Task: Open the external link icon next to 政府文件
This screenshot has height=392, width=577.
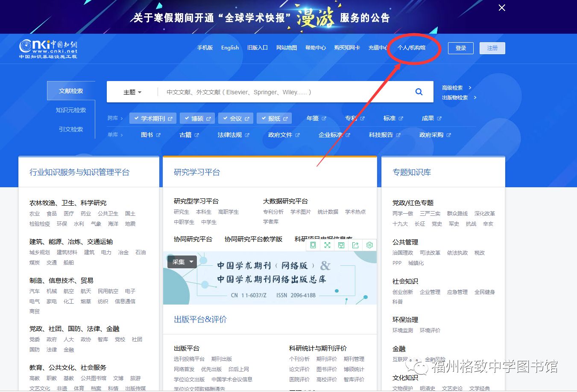Action: click(297, 135)
